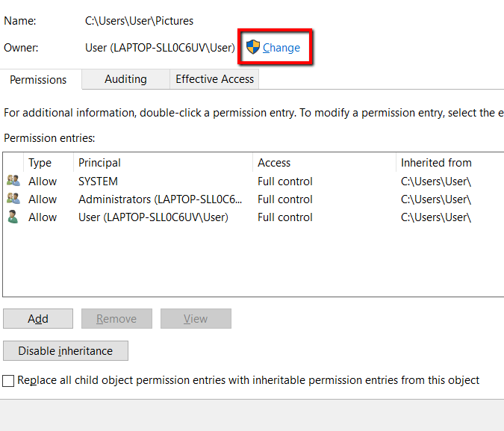Open the Change owner link
This screenshot has width=504, height=431.
point(281,48)
